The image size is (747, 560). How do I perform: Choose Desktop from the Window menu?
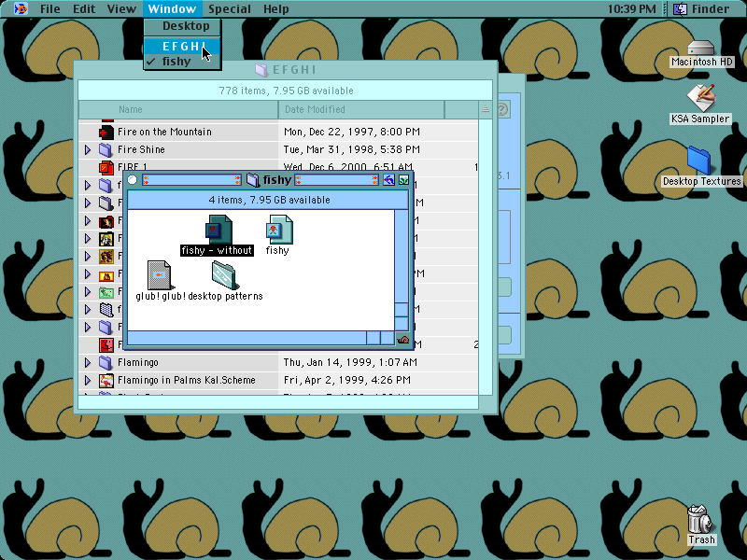pyautogui.click(x=182, y=26)
